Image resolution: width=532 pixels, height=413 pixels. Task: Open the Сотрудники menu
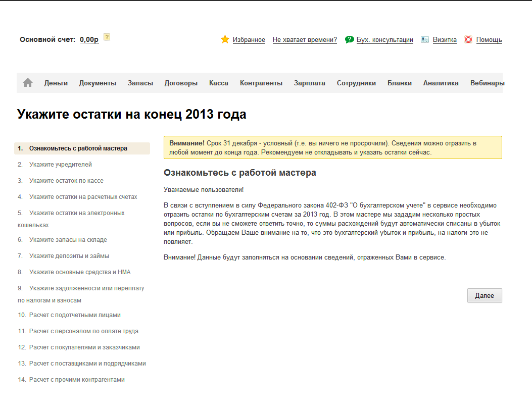click(x=356, y=83)
